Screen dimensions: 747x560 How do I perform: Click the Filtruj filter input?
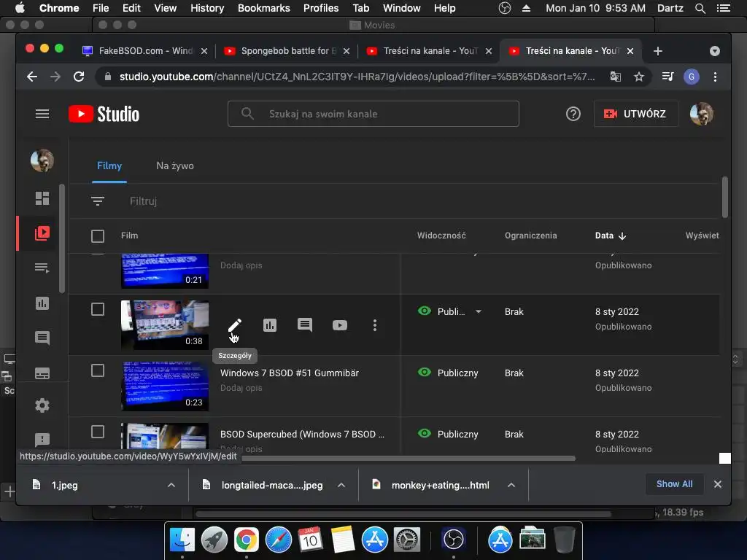(143, 201)
